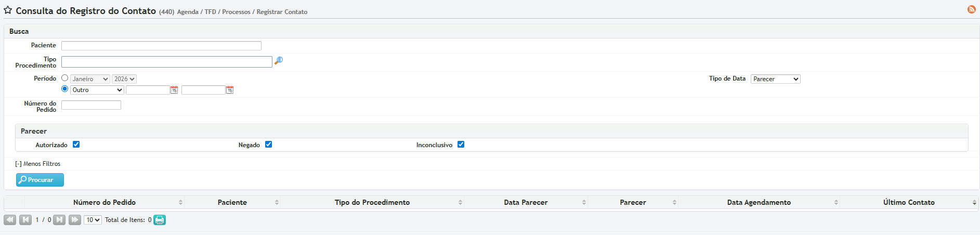
Task: Click the print results icon
Action: pos(160,220)
